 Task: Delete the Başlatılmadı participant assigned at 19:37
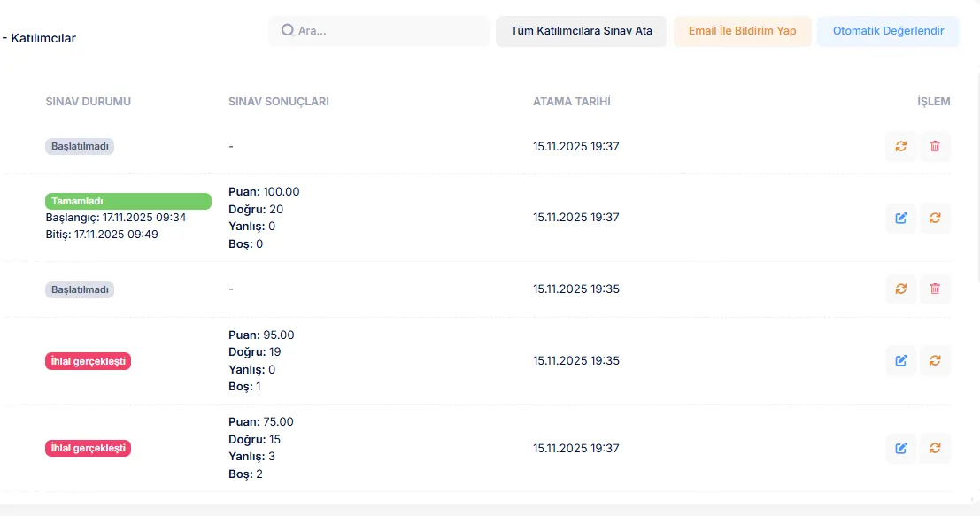[x=935, y=146]
